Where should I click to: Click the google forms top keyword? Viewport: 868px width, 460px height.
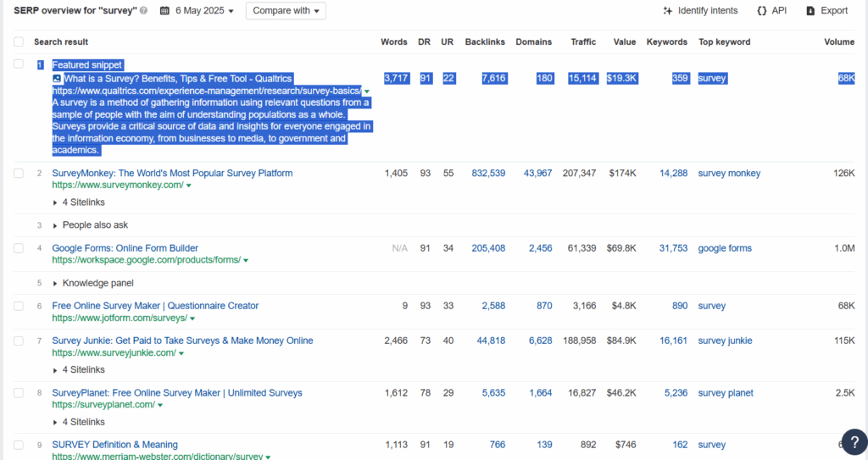[725, 248]
